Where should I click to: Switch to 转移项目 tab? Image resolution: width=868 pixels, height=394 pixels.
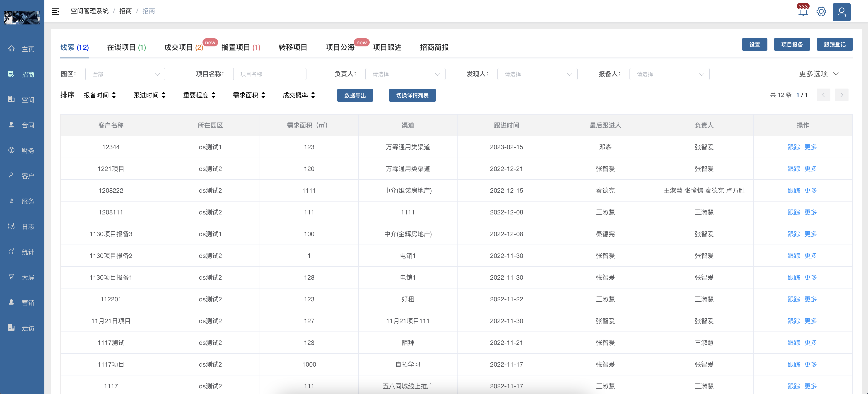click(293, 48)
